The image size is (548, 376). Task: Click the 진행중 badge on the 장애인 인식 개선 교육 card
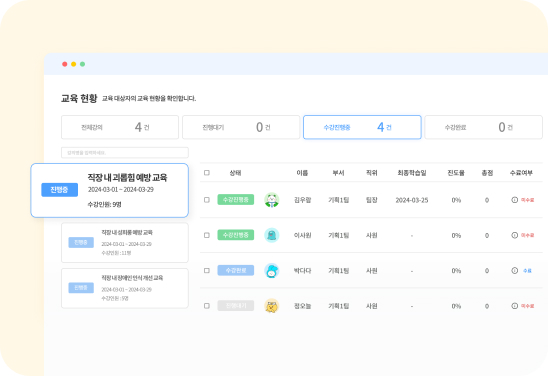click(81, 288)
